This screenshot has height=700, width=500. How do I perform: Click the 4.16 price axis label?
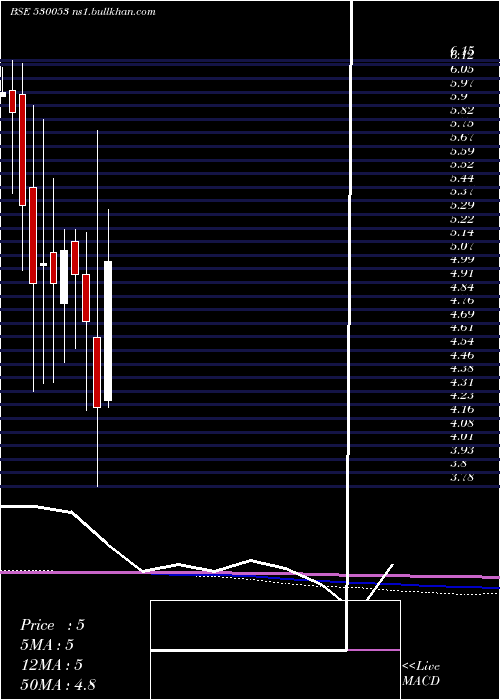pos(462,410)
